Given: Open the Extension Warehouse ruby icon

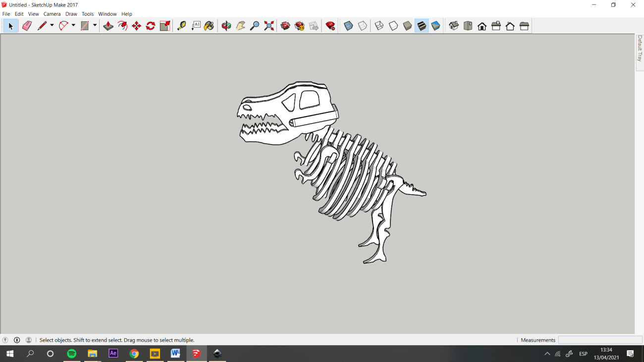Looking at the screenshot, I should 330,26.
